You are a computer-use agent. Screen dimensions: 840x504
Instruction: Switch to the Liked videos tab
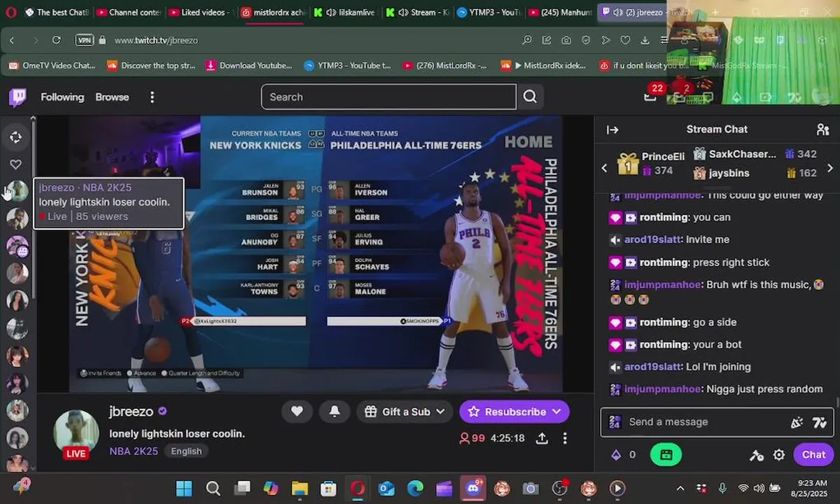(x=200, y=13)
